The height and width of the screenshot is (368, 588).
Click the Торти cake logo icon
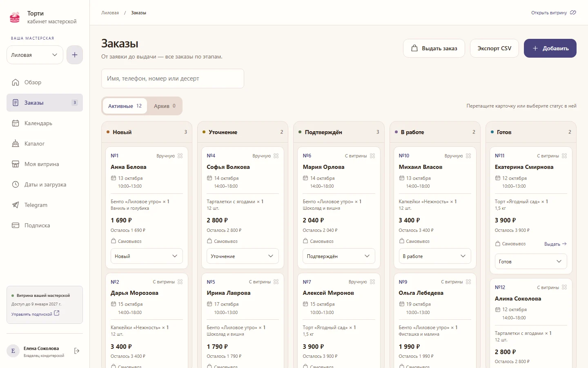coord(15,17)
